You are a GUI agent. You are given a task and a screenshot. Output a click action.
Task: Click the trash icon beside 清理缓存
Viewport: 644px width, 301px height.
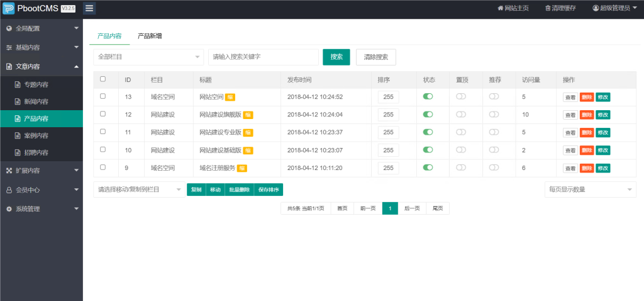coord(548,8)
